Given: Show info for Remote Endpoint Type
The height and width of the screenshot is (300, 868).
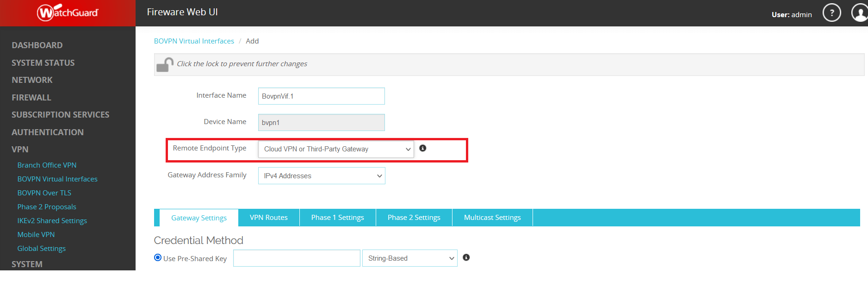Looking at the screenshot, I should [422, 148].
